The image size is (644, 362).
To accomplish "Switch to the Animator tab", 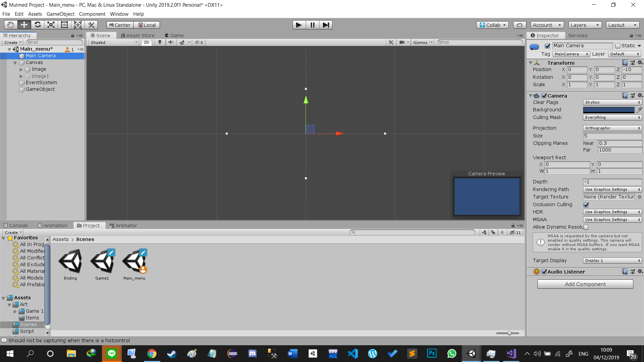I will tap(123, 226).
